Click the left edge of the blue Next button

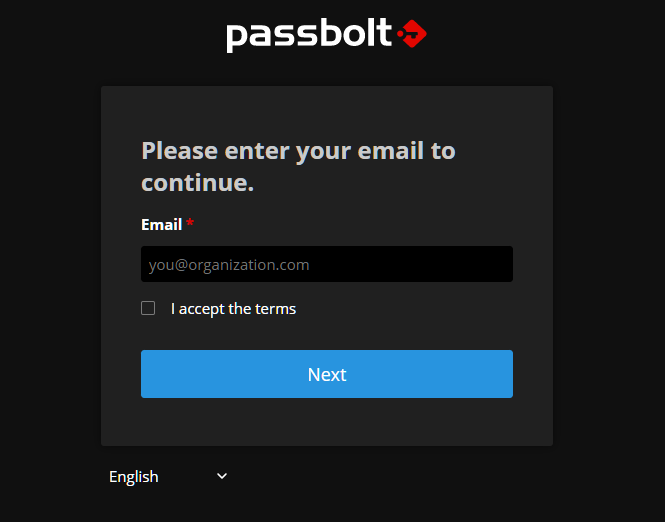(x=146, y=374)
